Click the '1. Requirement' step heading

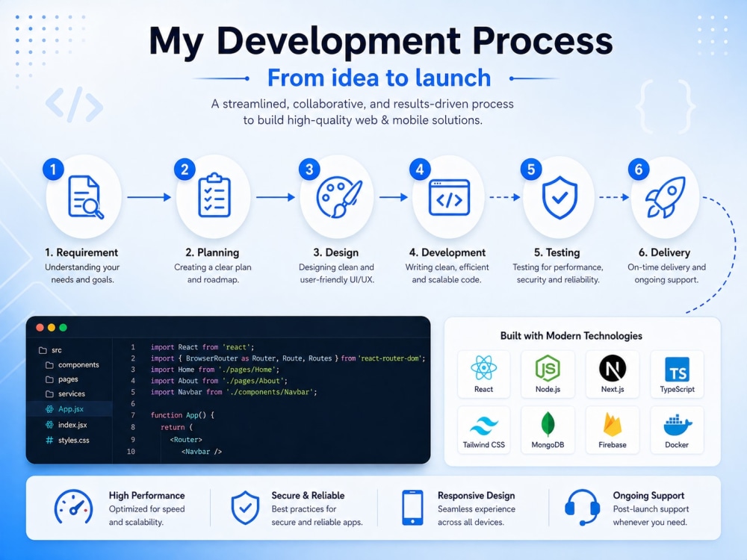coord(81,252)
